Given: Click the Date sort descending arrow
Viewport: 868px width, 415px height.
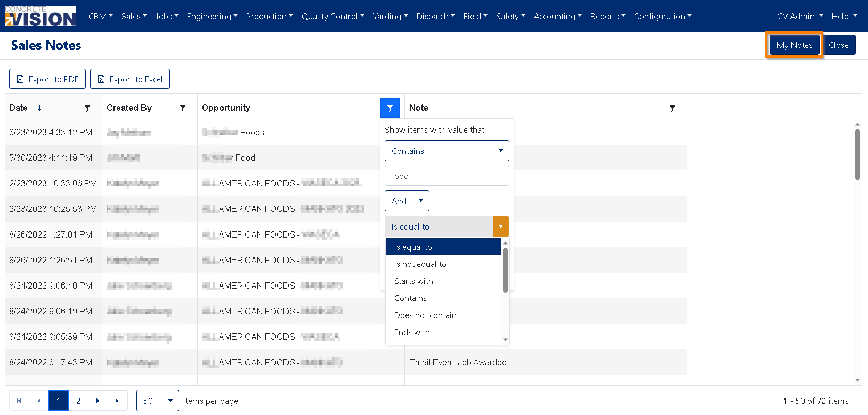Looking at the screenshot, I should point(39,108).
